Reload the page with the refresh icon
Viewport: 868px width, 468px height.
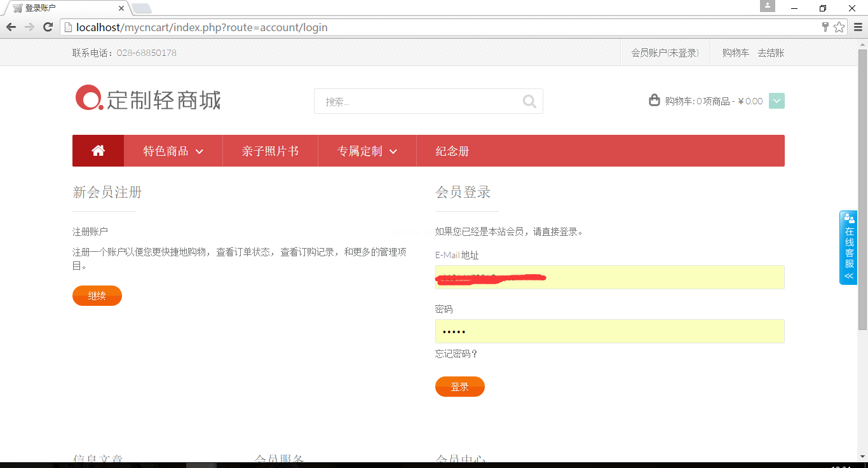(48, 27)
